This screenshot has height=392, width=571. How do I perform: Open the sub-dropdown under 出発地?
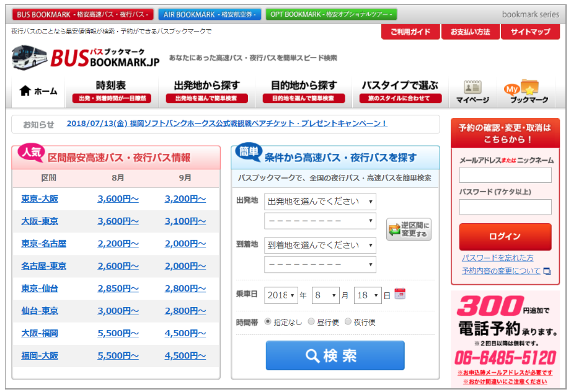coord(320,221)
